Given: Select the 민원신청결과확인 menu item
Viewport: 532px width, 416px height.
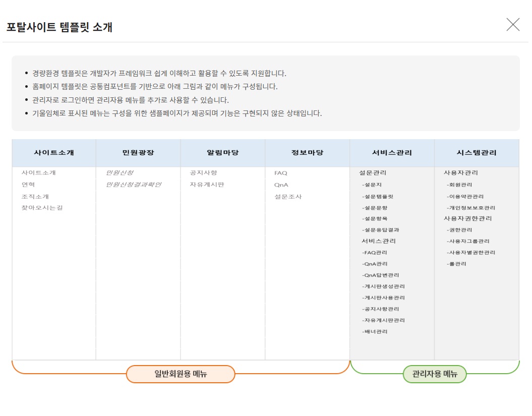Looking at the screenshot, I should [133, 185].
